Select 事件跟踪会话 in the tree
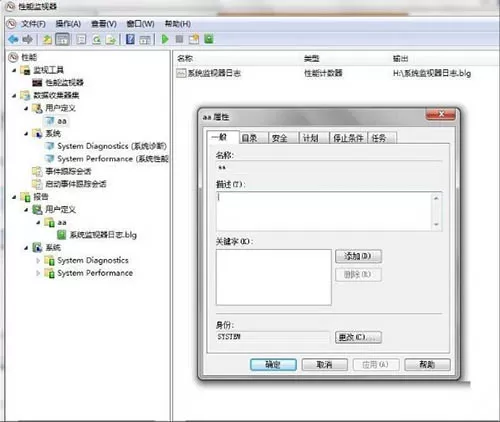500x422 pixels. [x=68, y=172]
